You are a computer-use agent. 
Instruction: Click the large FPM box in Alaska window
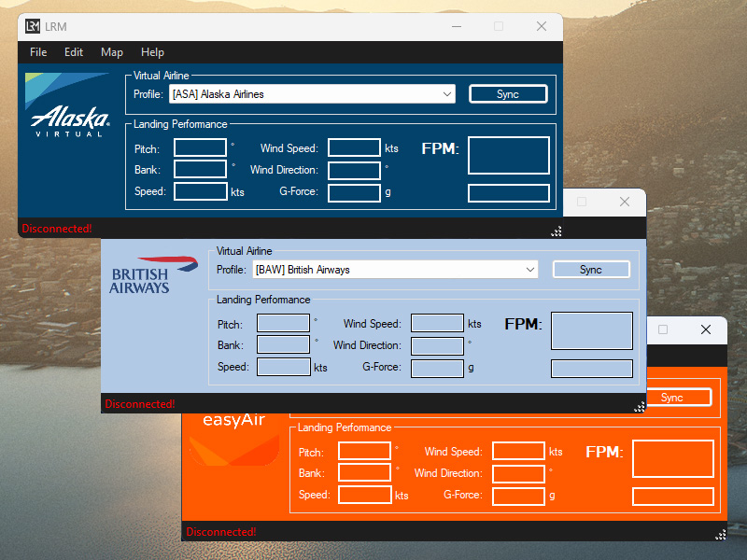pyautogui.click(x=508, y=155)
